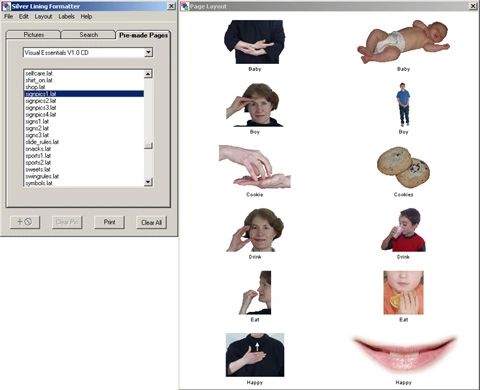The image size is (480, 390).
Task: Click the two cookies photo
Action: (x=403, y=168)
